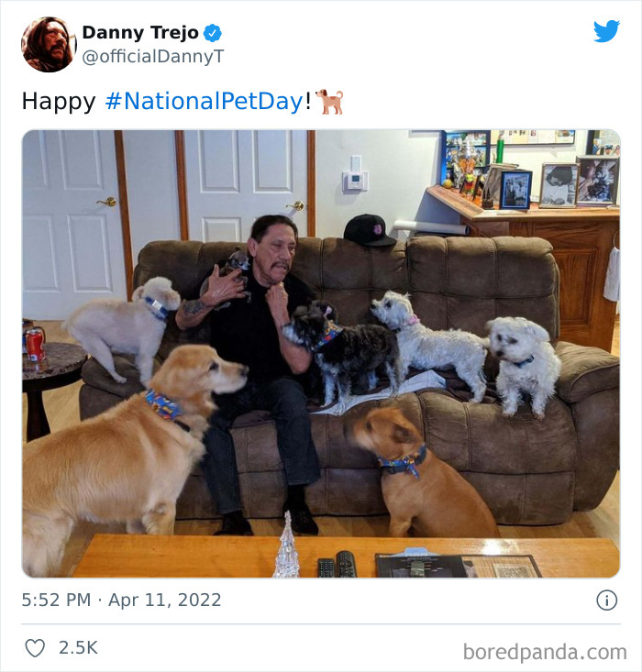Click the word Happy in tweet text
The width and height of the screenshot is (642, 672).
(x=59, y=103)
